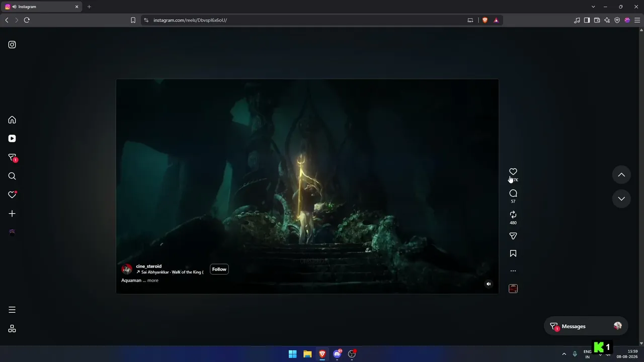Open the tab search dropdown arrow

[x=593, y=7]
